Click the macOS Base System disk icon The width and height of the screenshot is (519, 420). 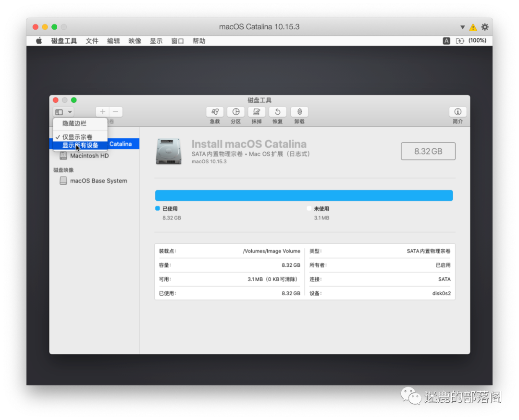(x=63, y=180)
